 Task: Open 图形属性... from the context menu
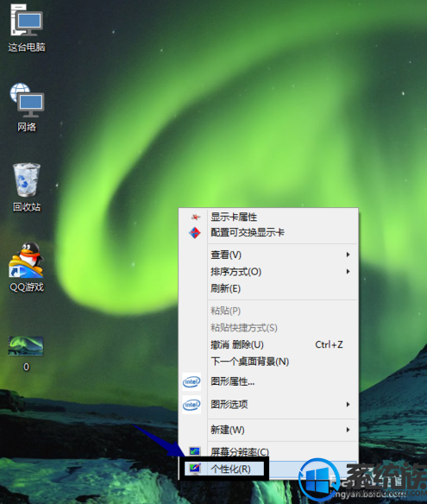[268, 381]
